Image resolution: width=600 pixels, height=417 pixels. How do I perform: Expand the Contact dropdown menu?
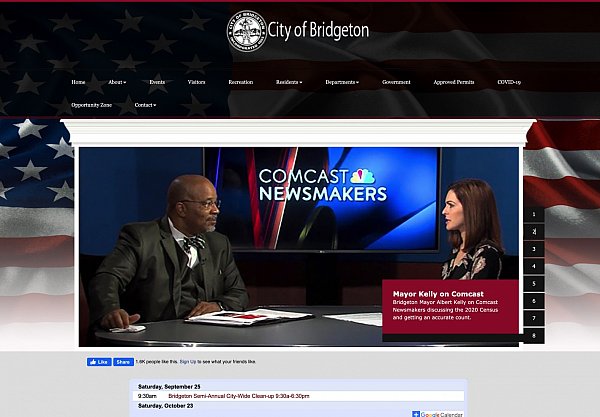click(145, 105)
